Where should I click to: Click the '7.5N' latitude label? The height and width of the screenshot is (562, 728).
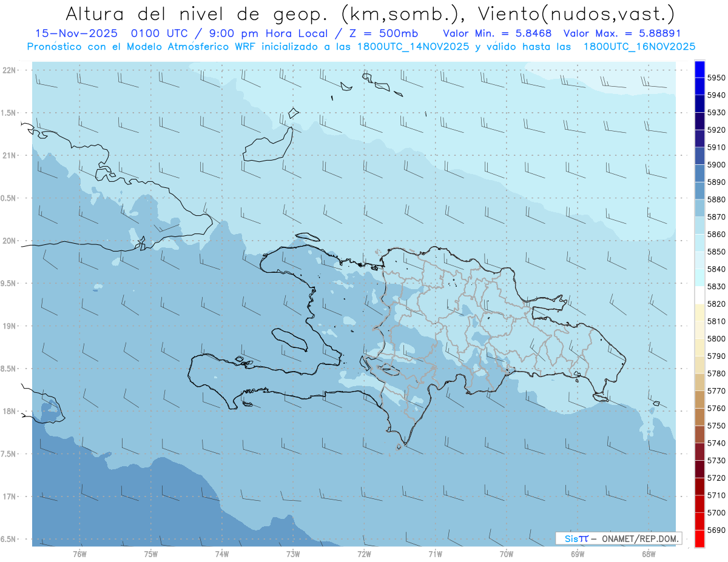pyautogui.click(x=9, y=454)
